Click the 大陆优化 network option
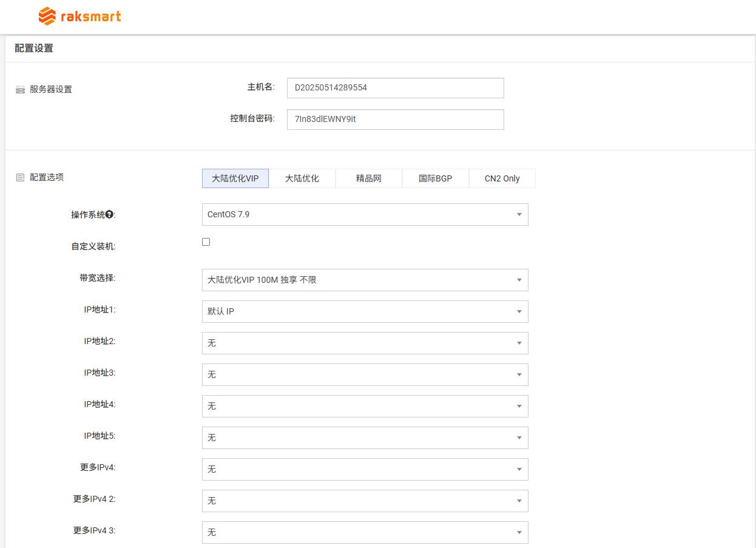Image resolution: width=756 pixels, height=548 pixels. pyautogui.click(x=302, y=178)
